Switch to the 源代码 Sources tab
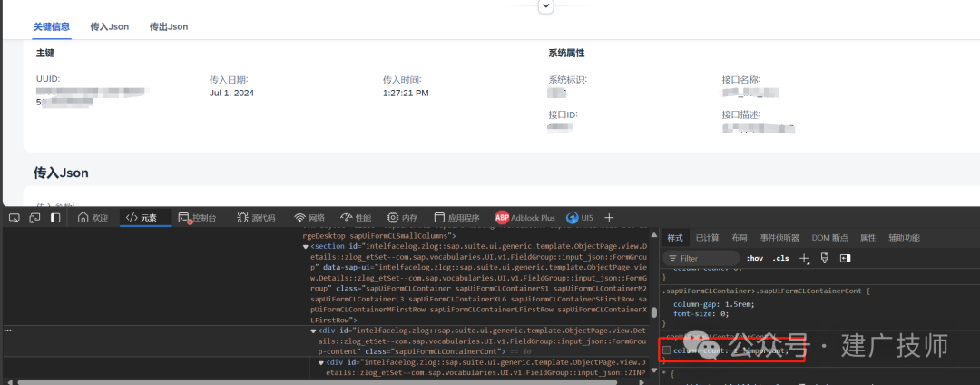This screenshot has width=980, height=385. tap(256, 218)
